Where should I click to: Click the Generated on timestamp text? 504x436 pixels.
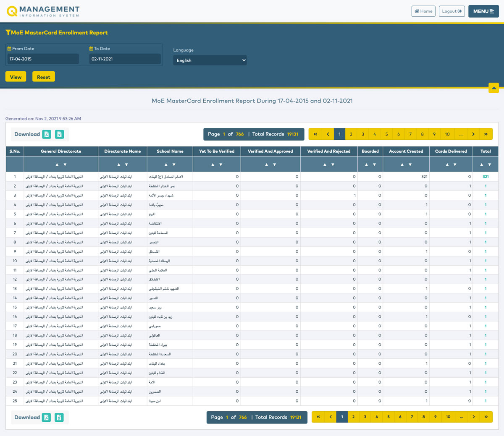[43, 119]
